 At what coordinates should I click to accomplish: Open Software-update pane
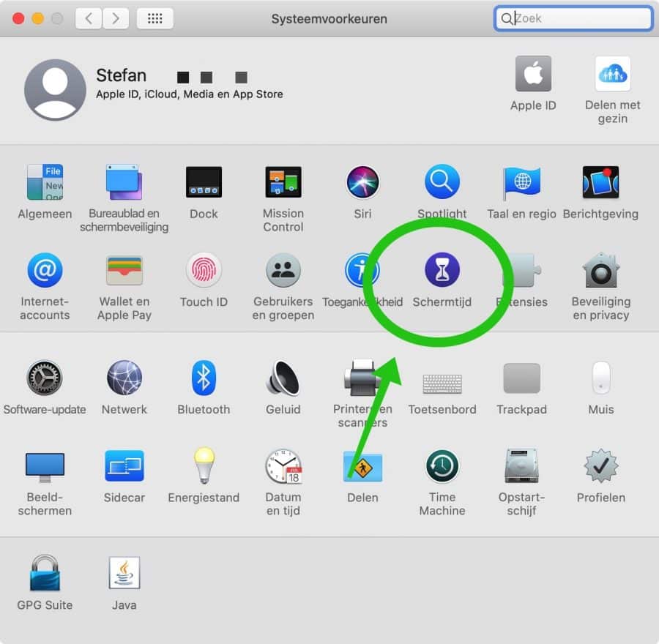pos(45,378)
